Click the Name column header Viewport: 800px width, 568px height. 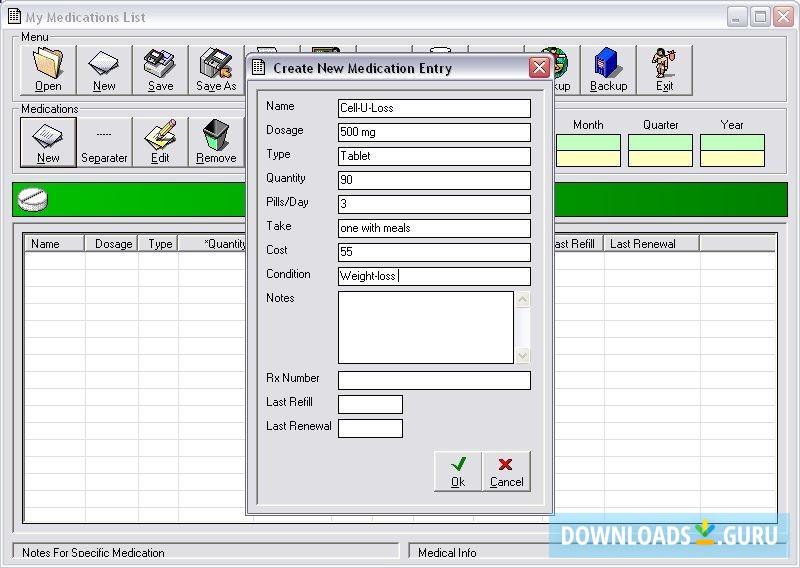click(55, 244)
